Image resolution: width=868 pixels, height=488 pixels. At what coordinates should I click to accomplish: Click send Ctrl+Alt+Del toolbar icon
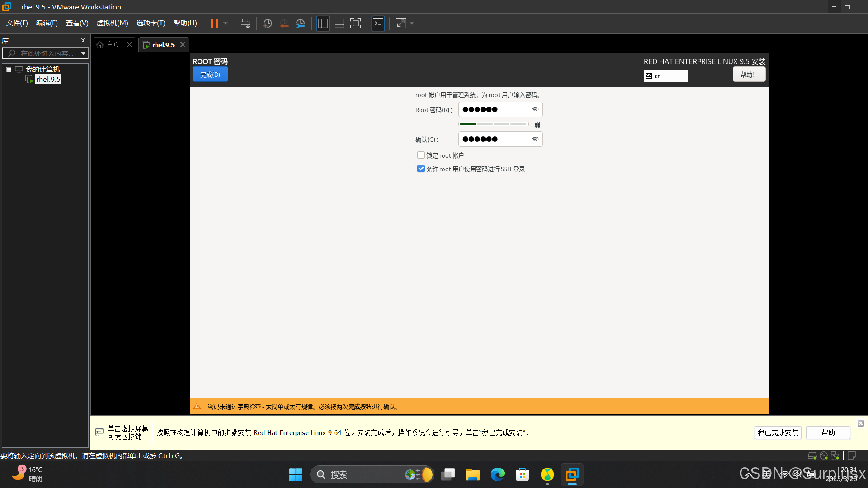tap(245, 23)
